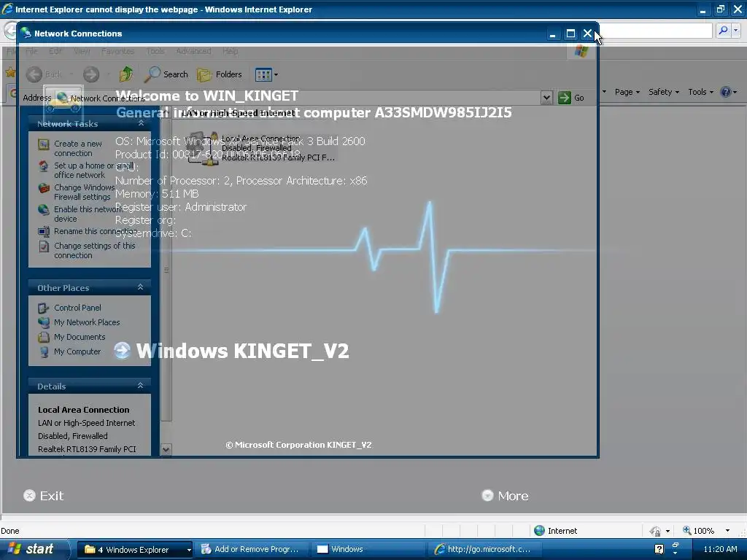Click Rename this connection
The height and width of the screenshot is (560, 747).
coord(96,231)
